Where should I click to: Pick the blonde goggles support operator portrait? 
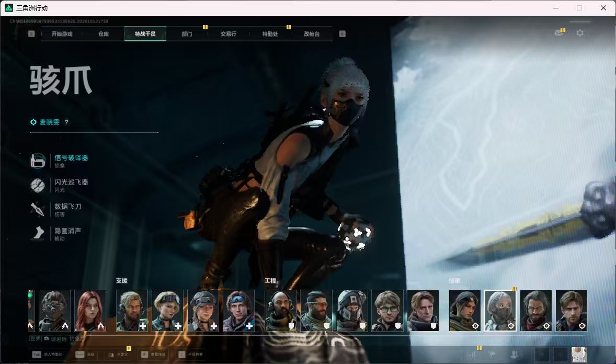(x=167, y=311)
